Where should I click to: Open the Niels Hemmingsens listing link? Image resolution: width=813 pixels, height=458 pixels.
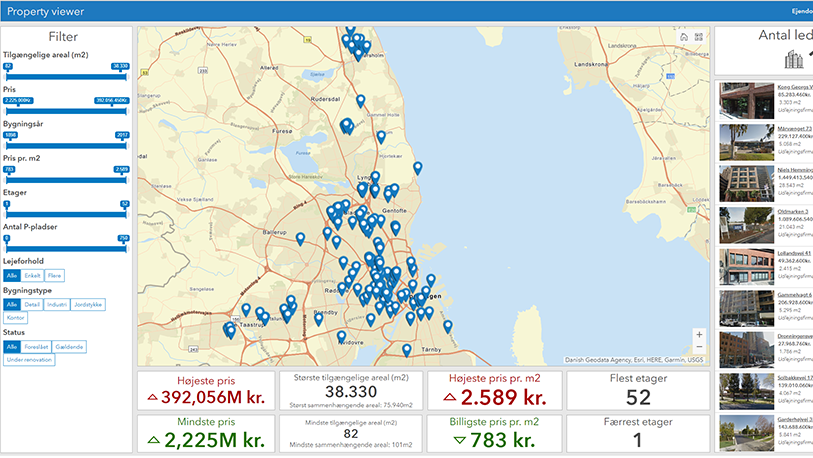click(x=796, y=170)
